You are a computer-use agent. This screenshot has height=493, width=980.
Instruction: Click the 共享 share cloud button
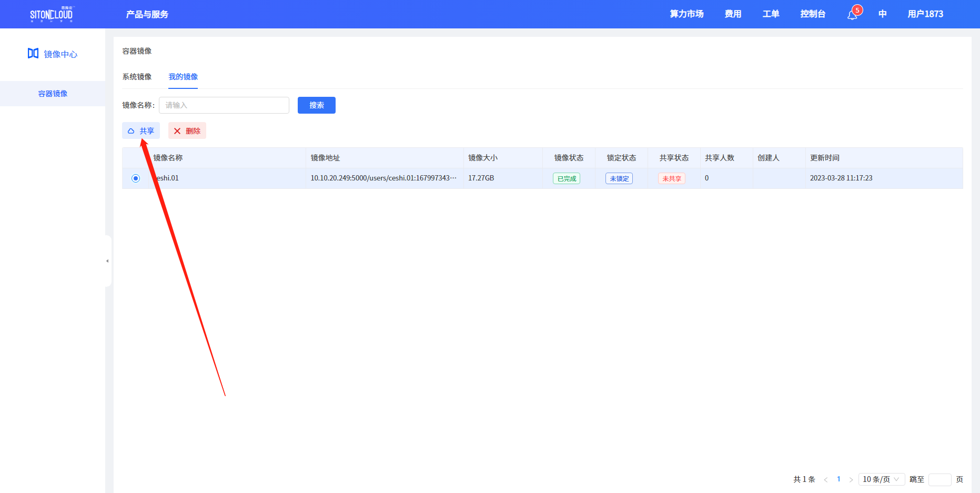click(x=141, y=131)
